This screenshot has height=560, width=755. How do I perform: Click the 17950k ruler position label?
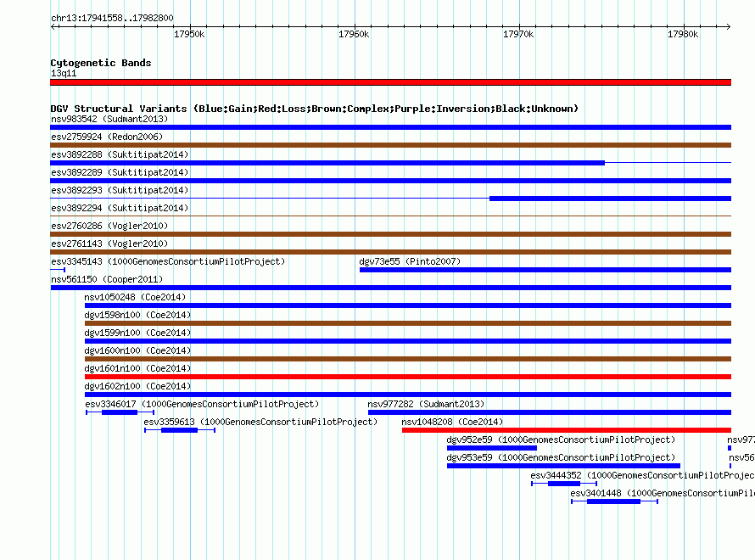[x=189, y=34]
